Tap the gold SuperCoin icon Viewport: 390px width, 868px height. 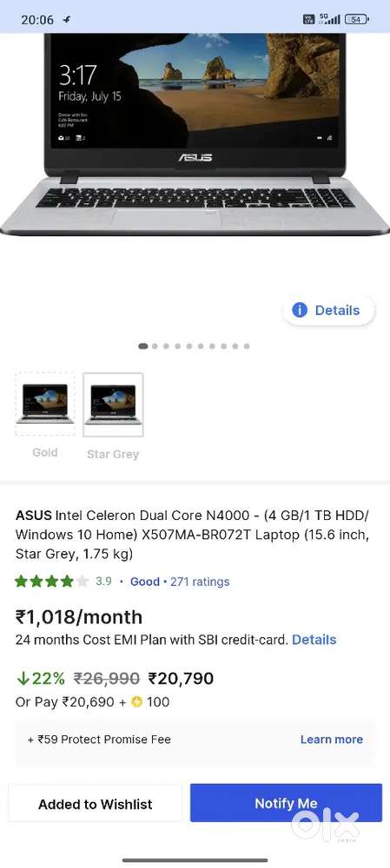(x=137, y=702)
